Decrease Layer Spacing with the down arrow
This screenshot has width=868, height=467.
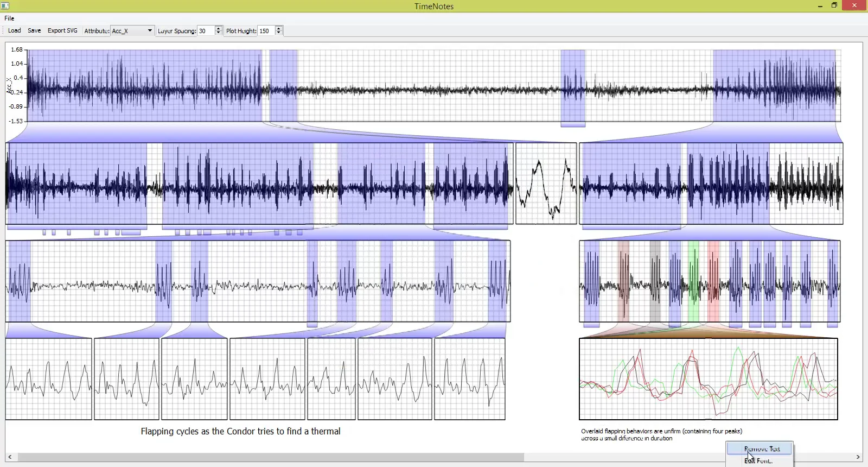point(219,33)
